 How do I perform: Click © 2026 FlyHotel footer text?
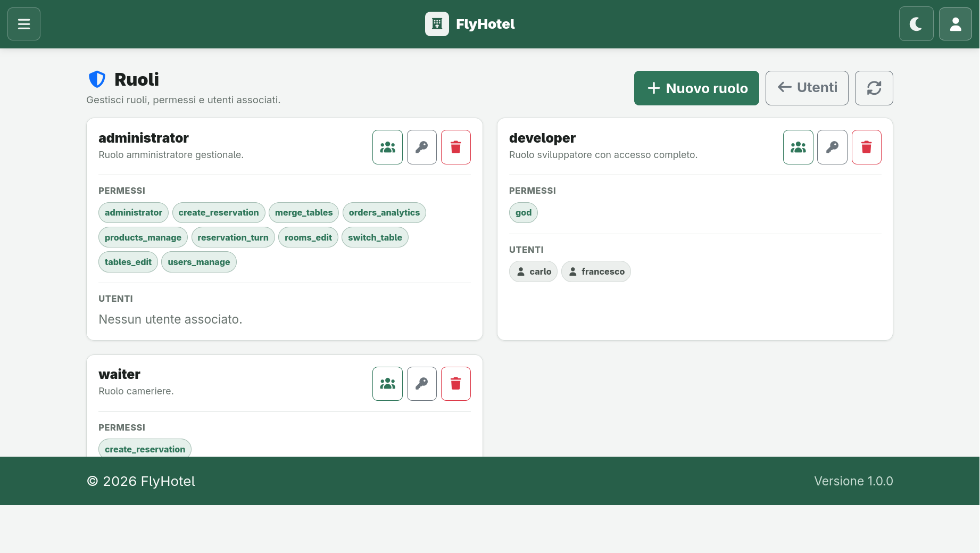pos(141,481)
